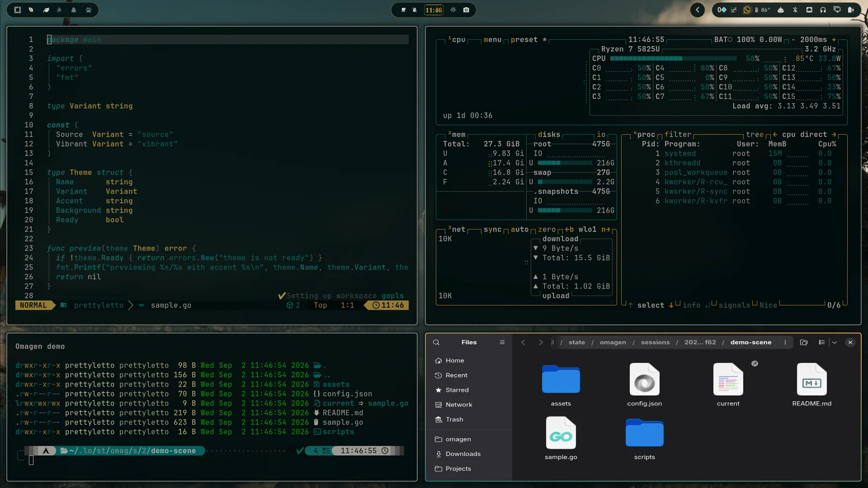The height and width of the screenshot is (488, 868).
Task: Click NORMAL mode indicator in editor statusline
Action: coord(33,305)
